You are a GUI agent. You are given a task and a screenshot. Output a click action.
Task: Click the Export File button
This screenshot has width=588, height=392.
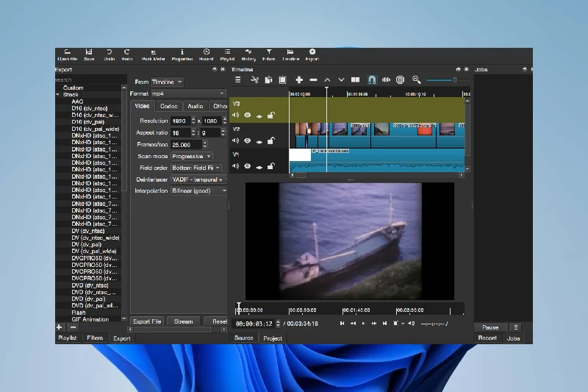tap(147, 321)
